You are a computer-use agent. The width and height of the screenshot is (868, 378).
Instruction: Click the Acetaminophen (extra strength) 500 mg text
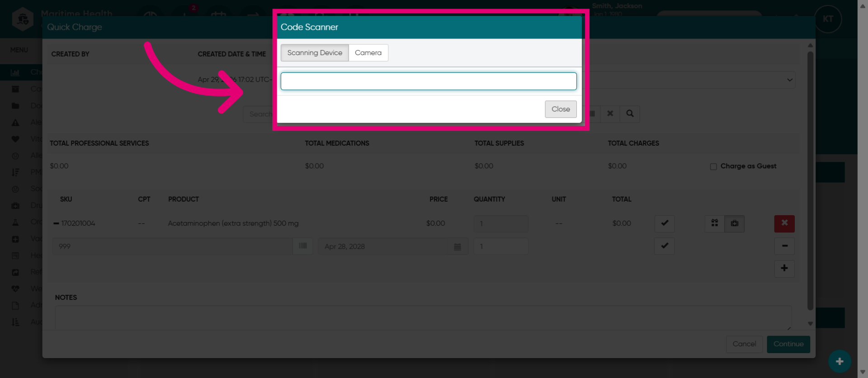click(x=233, y=223)
